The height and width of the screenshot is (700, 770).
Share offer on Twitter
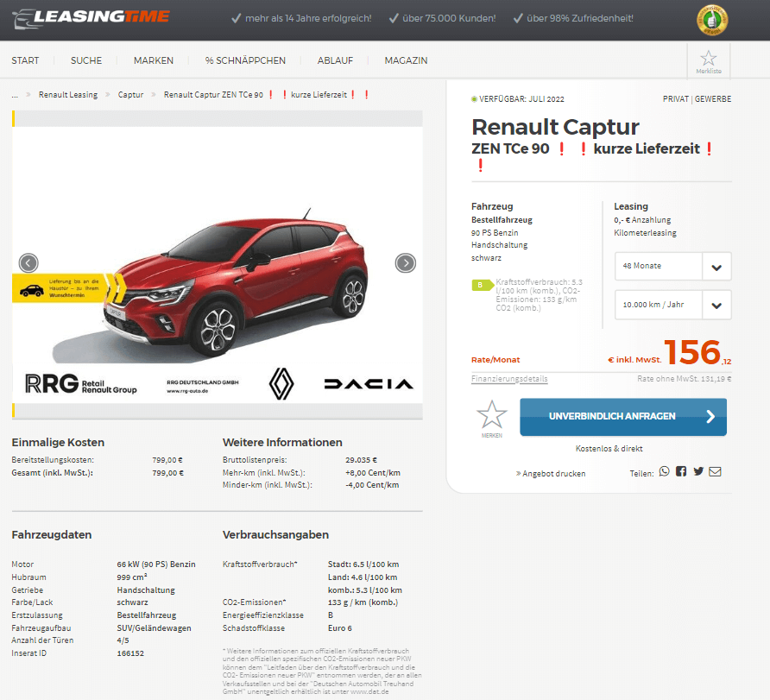[698, 472]
